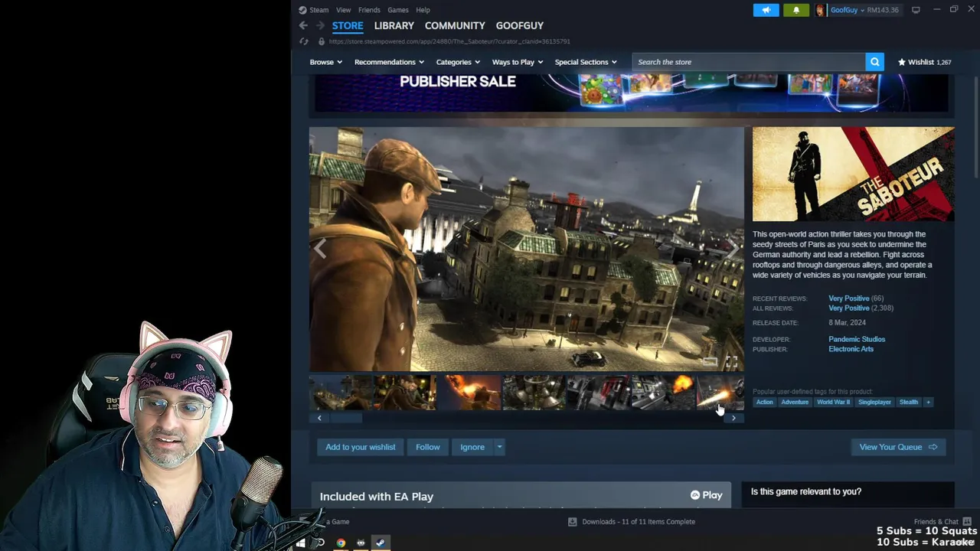Open the View menu

coord(343,10)
